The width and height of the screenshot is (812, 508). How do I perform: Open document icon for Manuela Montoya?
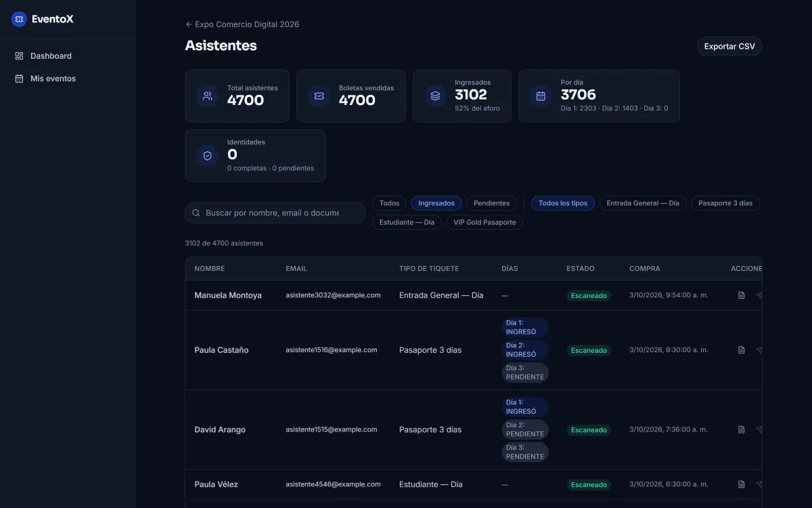click(x=741, y=295)
